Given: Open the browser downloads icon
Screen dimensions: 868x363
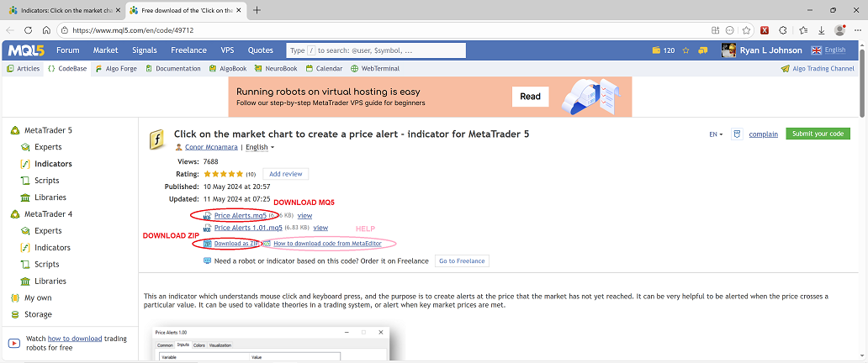Looking at the screenshot, I should point(822,30).
